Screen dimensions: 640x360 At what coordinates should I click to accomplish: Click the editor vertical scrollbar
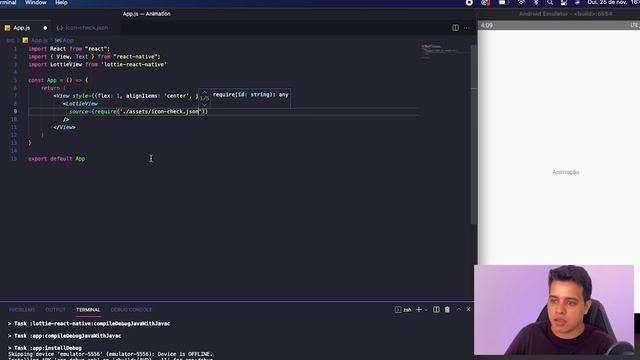pyautogui.click(x=473, y=135)
